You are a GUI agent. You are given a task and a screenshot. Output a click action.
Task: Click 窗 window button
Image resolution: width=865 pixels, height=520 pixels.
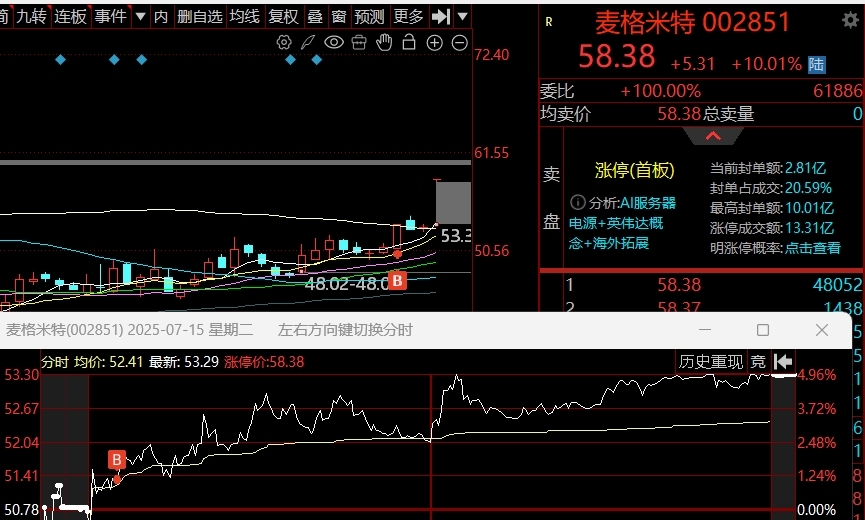click(339, 17)
